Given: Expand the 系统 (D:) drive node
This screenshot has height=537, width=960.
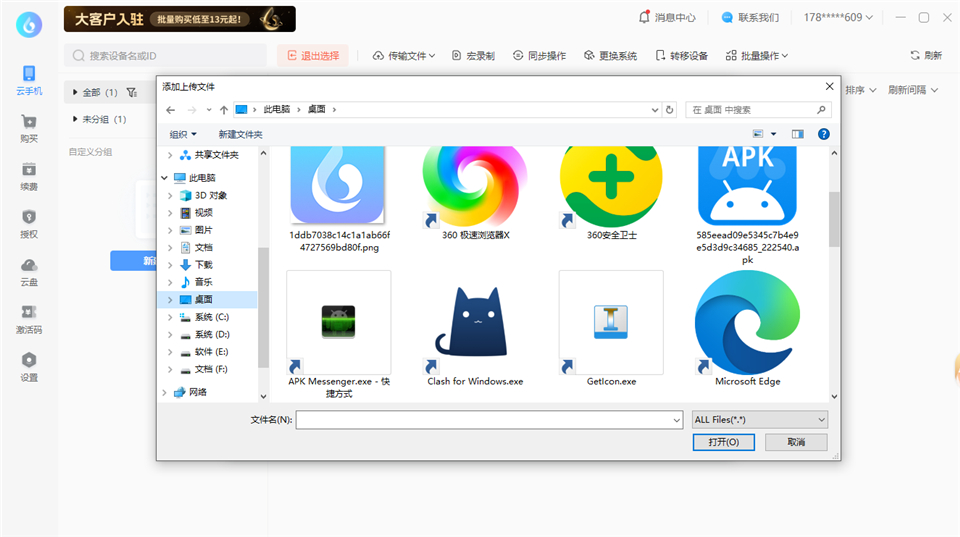Looking at the screenshot, I should [170, 334].
